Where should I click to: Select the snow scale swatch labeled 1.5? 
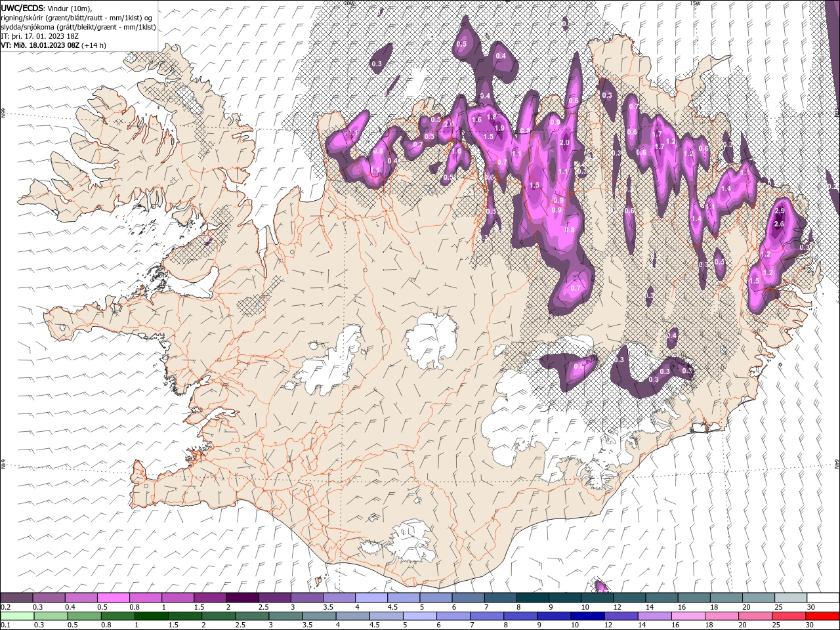[210, 598]
